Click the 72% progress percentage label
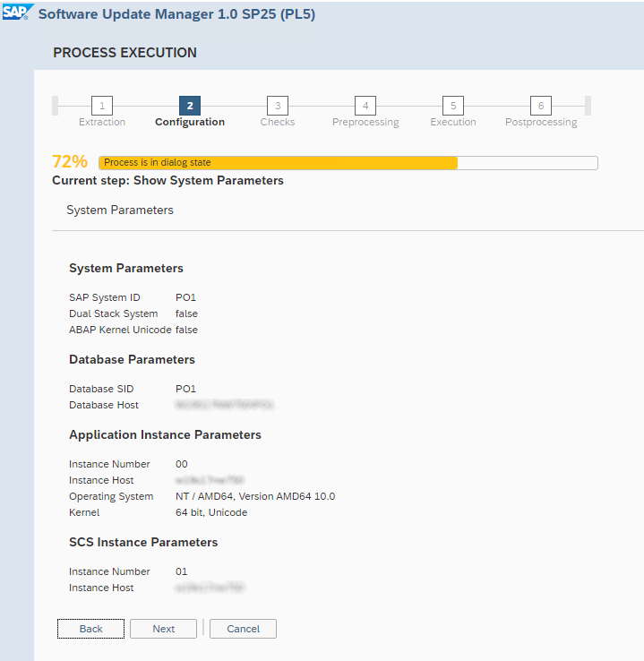The image size is (644, 661). (70, 162)
